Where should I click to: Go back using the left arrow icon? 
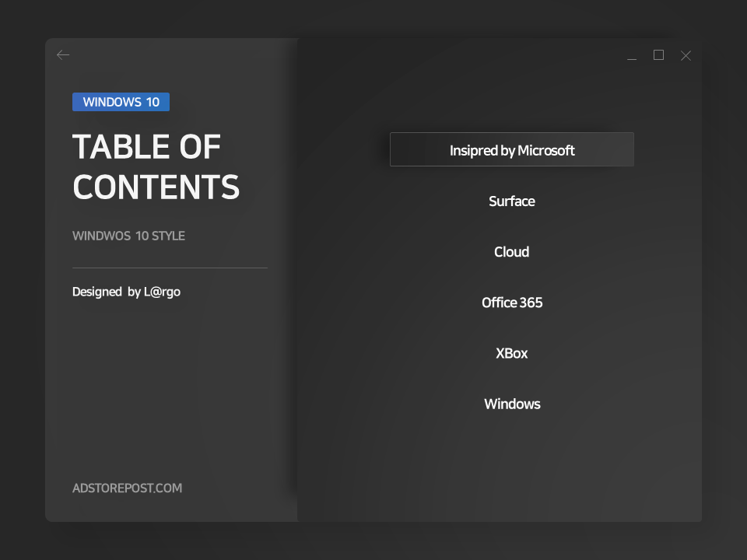(x=63, y=55)
